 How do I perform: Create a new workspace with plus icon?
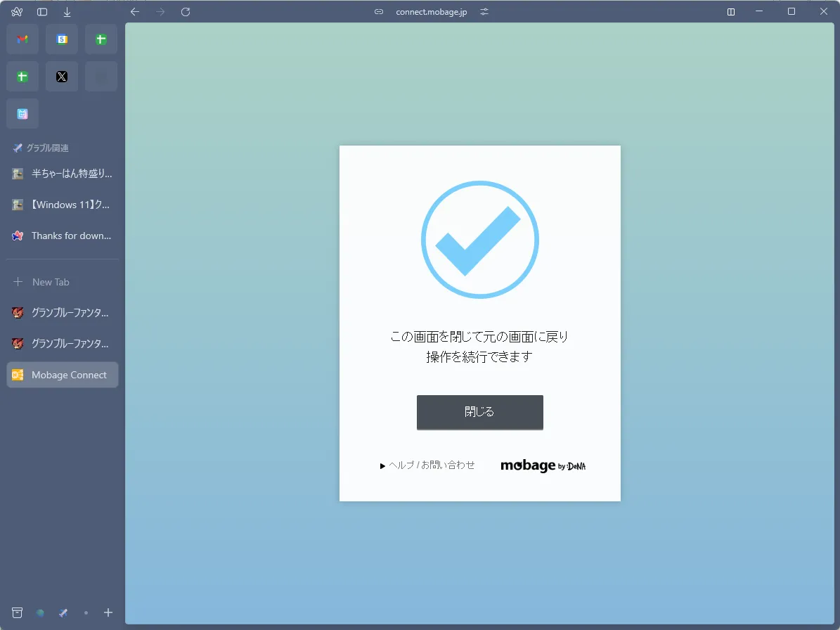click(108, 613)
